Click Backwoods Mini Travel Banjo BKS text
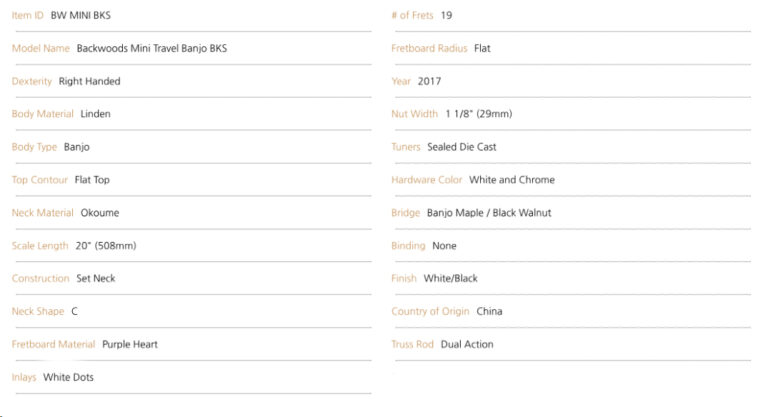 152,48
